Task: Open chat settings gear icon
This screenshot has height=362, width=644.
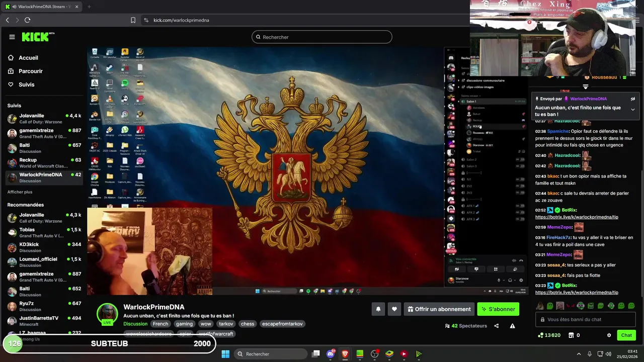Action: pos(609,335)
